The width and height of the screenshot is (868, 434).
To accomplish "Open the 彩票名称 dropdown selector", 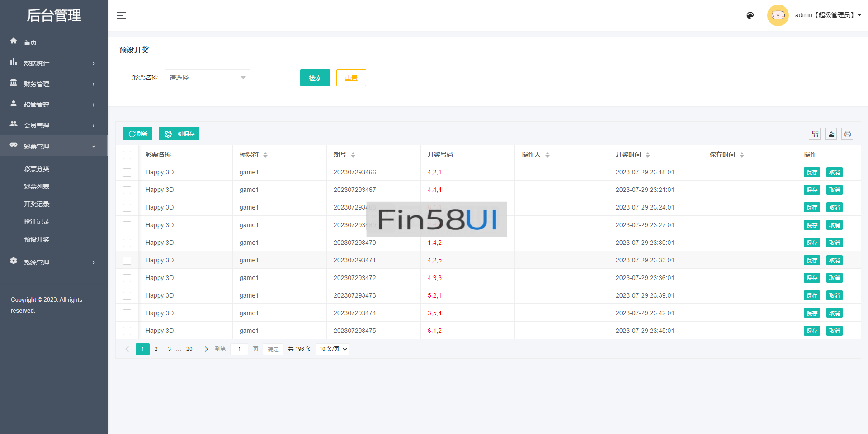I will click(207, 78).
